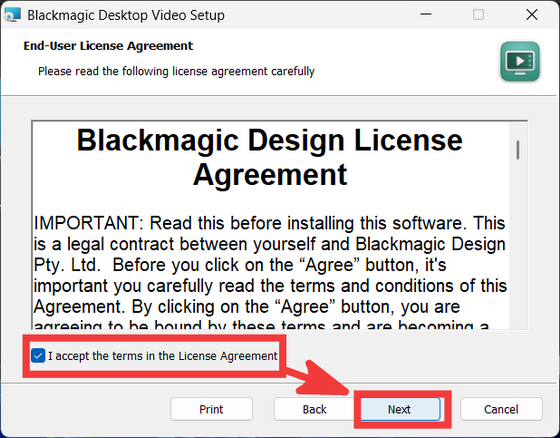560x438 pixels.
Task: Click the 'Please read the following license' subtitle
Action: [176, 71]
